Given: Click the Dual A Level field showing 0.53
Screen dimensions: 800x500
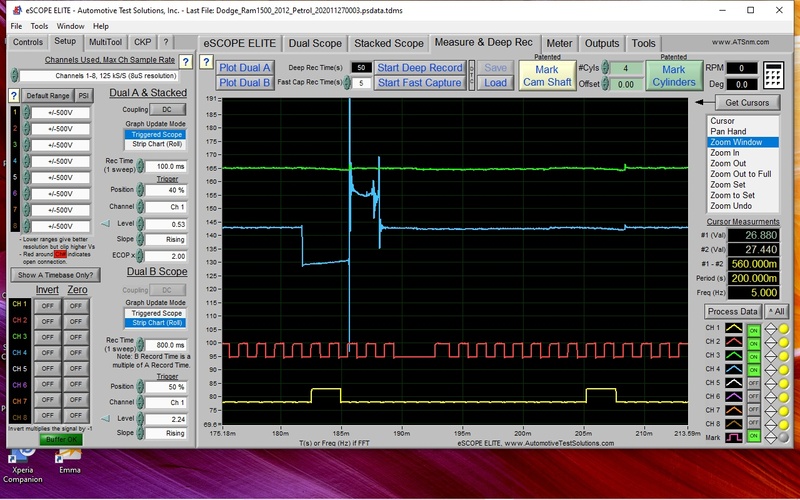Looking at the screenshot, I should pyautogui.click(x=166, y=224).
